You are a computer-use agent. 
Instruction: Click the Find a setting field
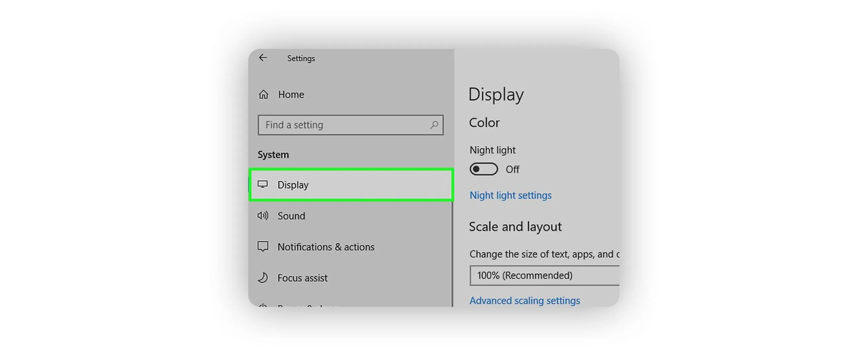(x=342, y=125)
